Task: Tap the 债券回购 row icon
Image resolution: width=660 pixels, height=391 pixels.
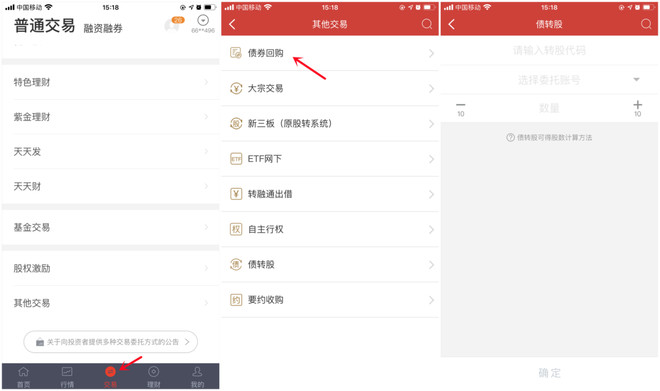Action: (236, 53)
